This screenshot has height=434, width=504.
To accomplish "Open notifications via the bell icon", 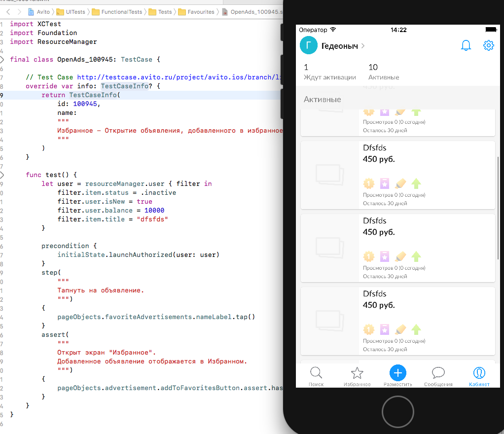I will click(466, 46).
